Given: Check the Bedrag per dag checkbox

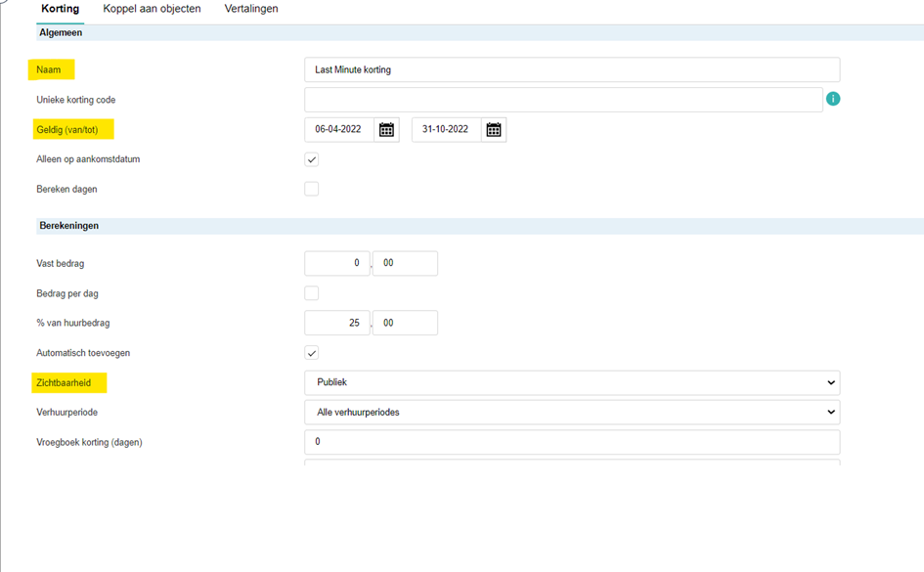Looking at the screenshot, I should pos(312,292).
